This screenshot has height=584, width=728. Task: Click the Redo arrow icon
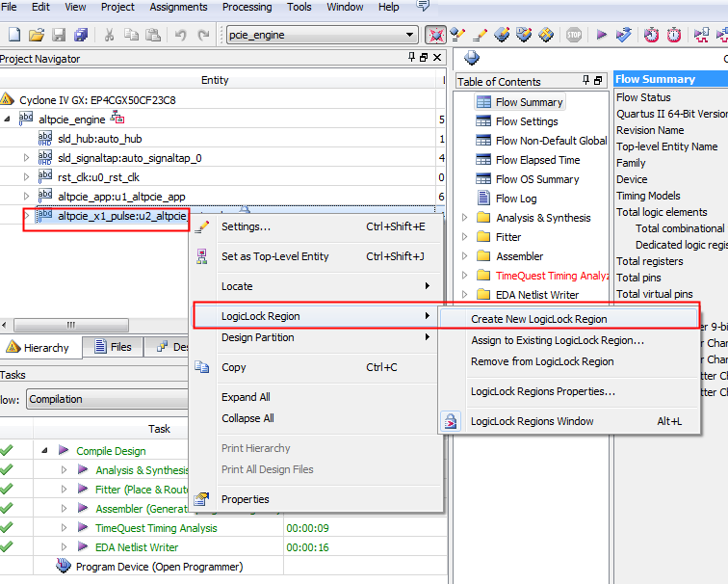[203, 35]
